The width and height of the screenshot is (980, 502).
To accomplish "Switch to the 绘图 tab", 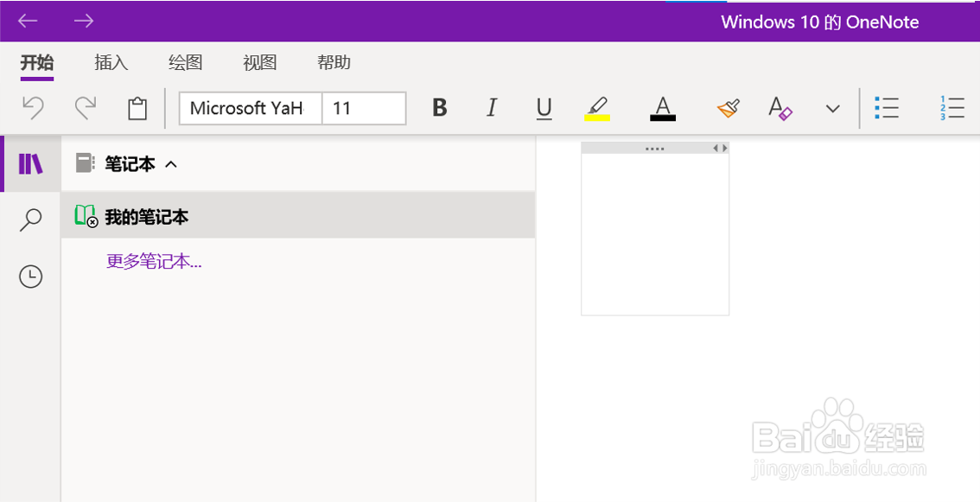I will (186, 62).
